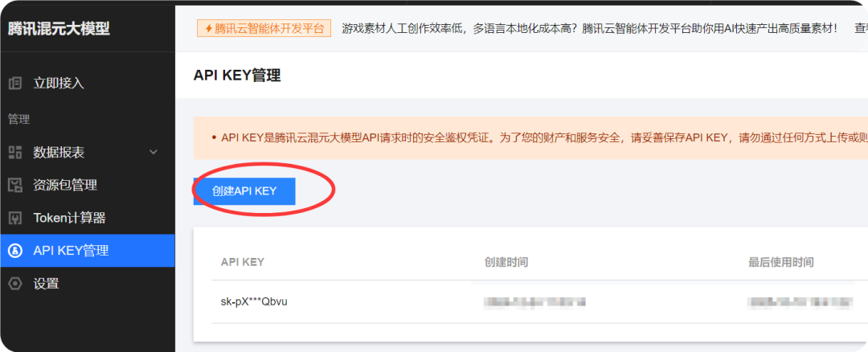The width and height of the screenshot is (868, 352).
Task: Click the Token计算器 sidebar icon
Action: point(15,218)
